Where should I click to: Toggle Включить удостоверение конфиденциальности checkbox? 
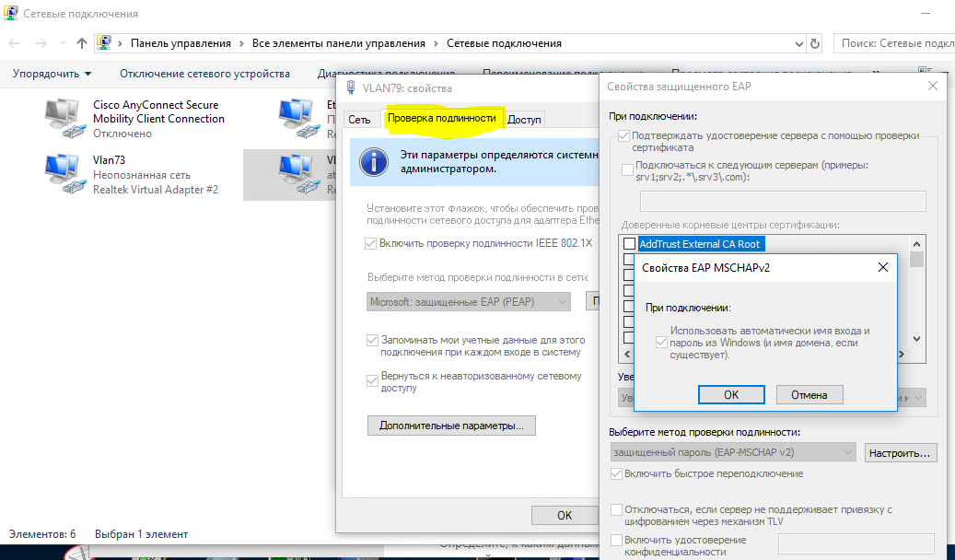pos(616,540)
